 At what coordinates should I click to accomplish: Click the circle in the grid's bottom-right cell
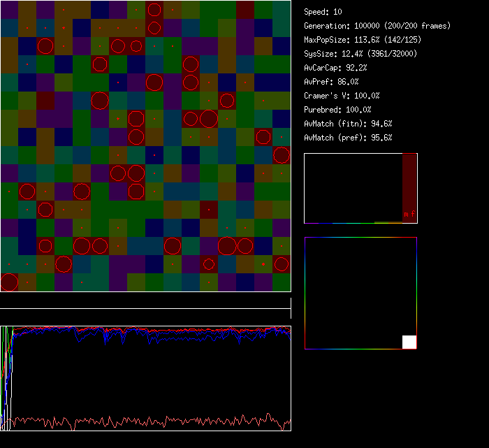tap(282, 264)
